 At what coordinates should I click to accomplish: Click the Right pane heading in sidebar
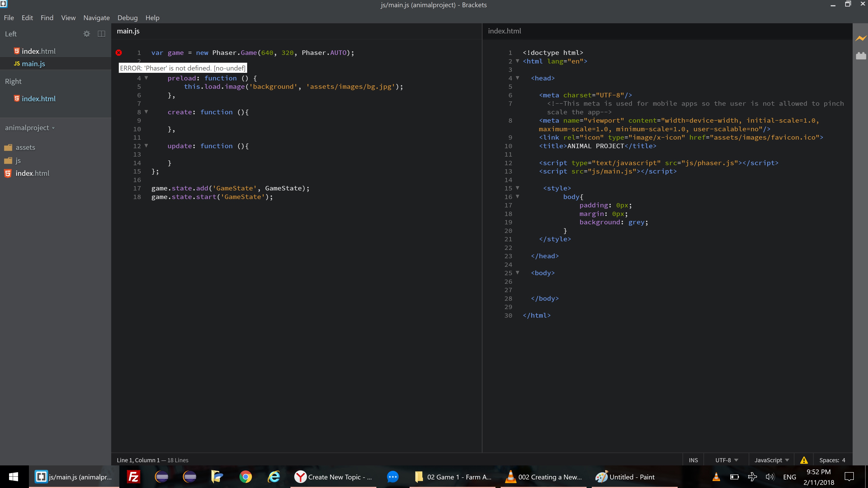click(13, 81)
